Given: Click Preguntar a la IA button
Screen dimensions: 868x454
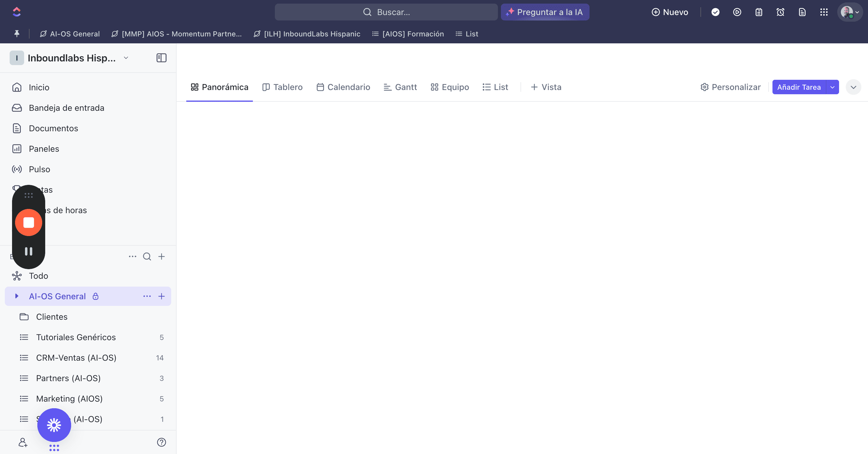Looking at the screenshot, I should [x=545, y=12].
